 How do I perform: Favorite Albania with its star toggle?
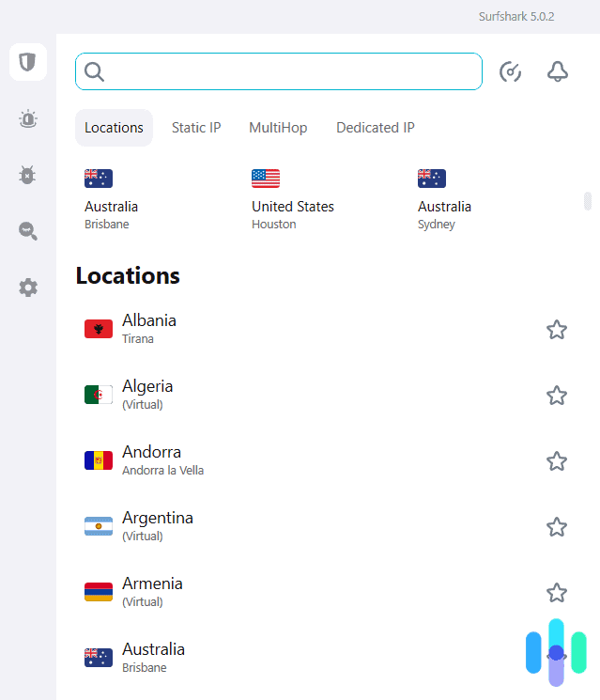coord(557,329)
